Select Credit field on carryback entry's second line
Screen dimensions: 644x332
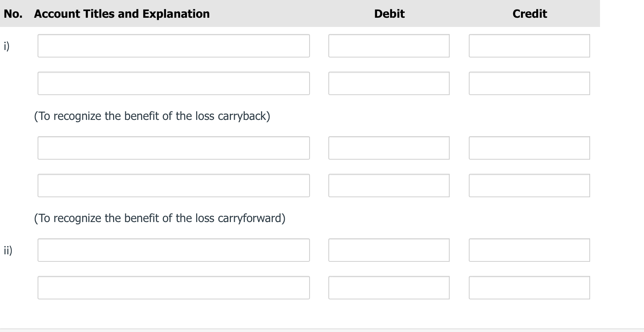click(529, 83)
